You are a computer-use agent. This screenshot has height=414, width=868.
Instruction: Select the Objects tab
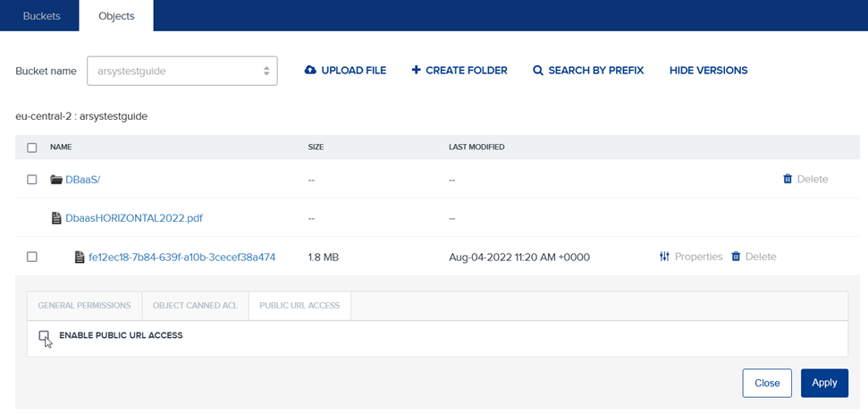pyautogui.click(x=116, y=16)
